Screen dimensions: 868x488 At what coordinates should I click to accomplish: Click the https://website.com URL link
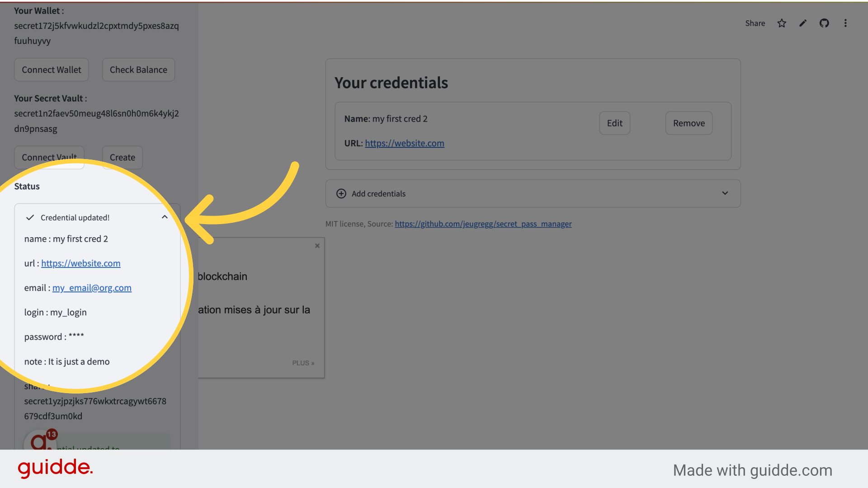(x=404, y=143)
